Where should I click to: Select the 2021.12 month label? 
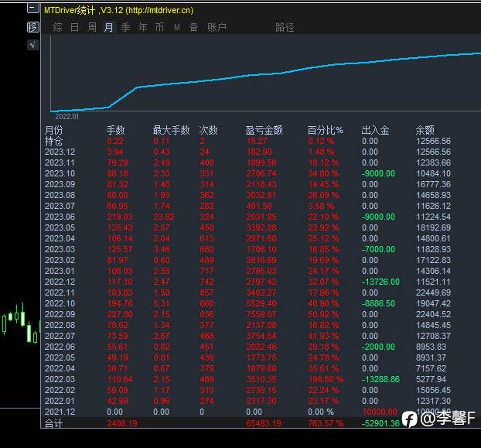coord(60,412)
